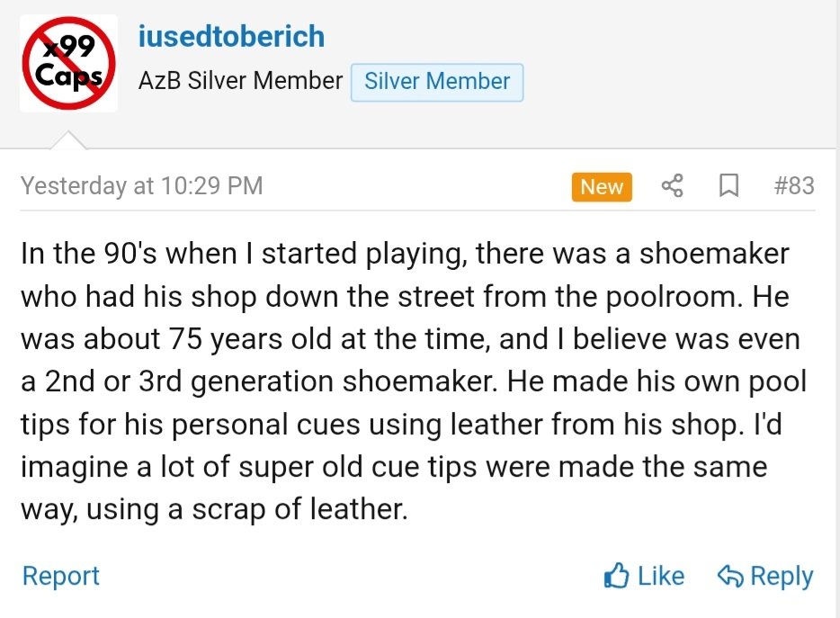This screenshot has width=840, height=618.
Task: Click the share icon in post header
Action: 672,186
